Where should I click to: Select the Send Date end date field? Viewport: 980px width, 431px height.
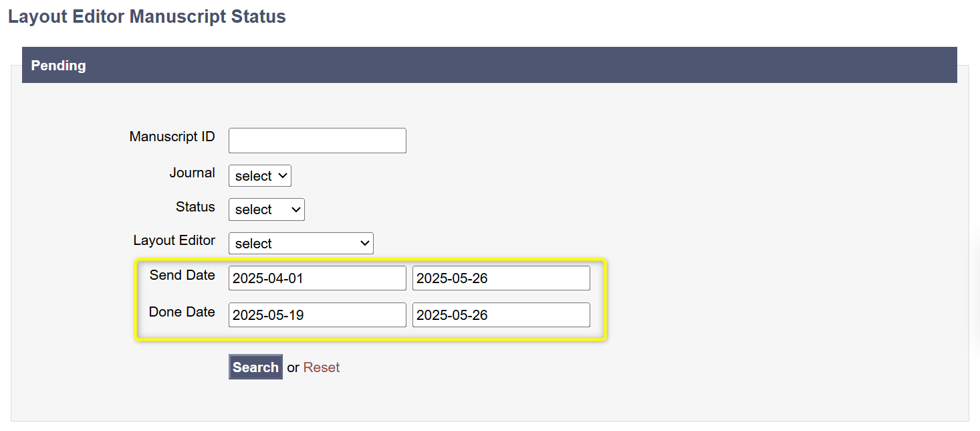click(x=501, y=278)
